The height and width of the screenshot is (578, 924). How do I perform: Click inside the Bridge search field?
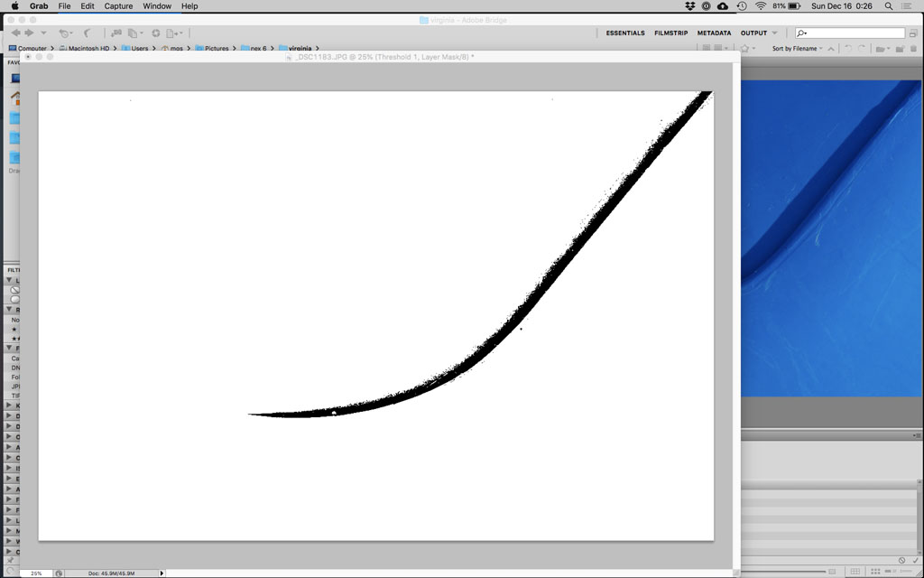tap(850, 33)
